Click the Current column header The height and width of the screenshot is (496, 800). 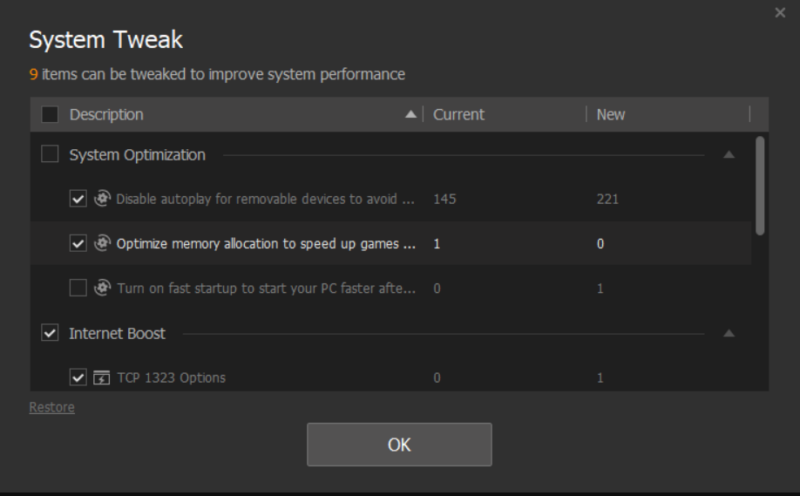[x=459, y=115]
